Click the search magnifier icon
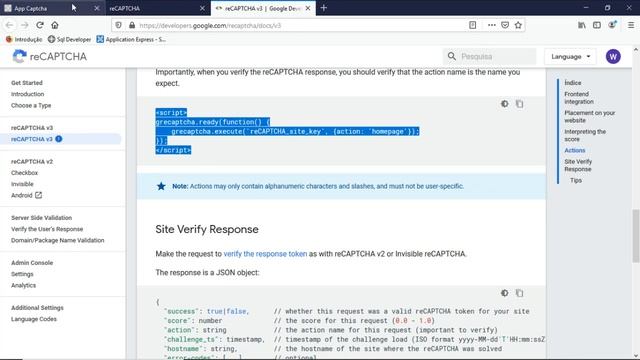640x360 pixels. [451, 56]
